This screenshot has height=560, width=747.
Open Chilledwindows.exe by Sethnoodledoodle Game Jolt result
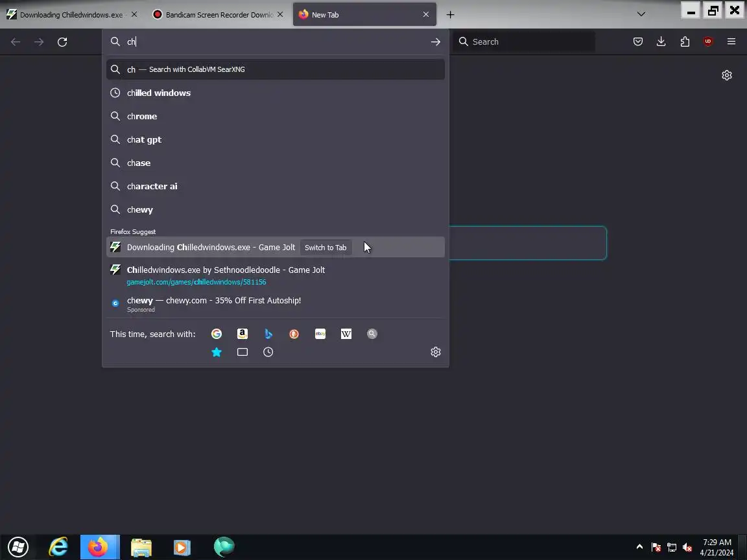pos(226,270)
